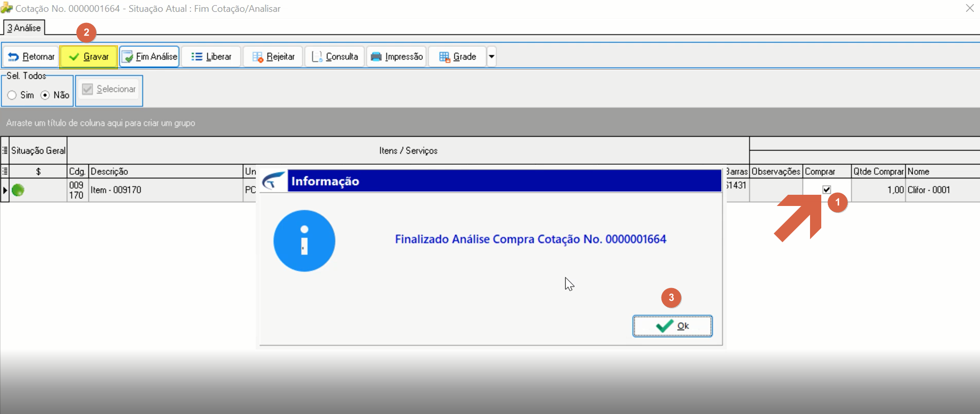Click the Observações column header
The height and width of the screenshot is (414, 980).
(776, 171)
